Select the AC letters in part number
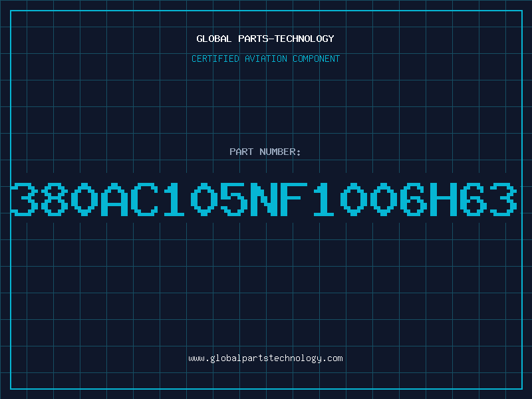 [x=130, y=199]
